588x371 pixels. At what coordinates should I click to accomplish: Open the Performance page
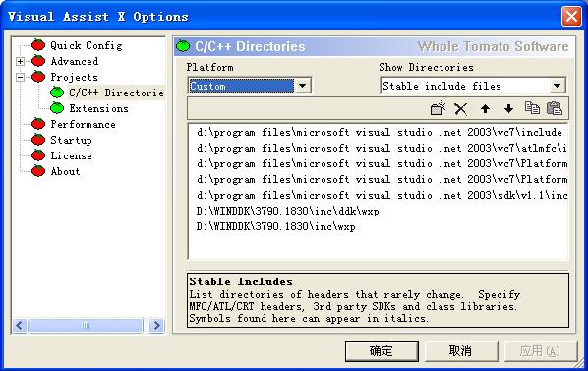coord(83,124)
